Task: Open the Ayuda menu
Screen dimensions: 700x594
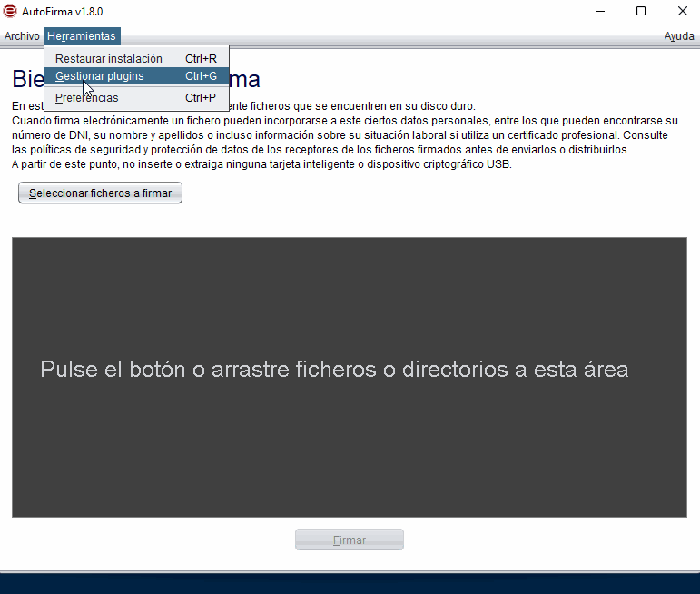Action: [678, 36]
